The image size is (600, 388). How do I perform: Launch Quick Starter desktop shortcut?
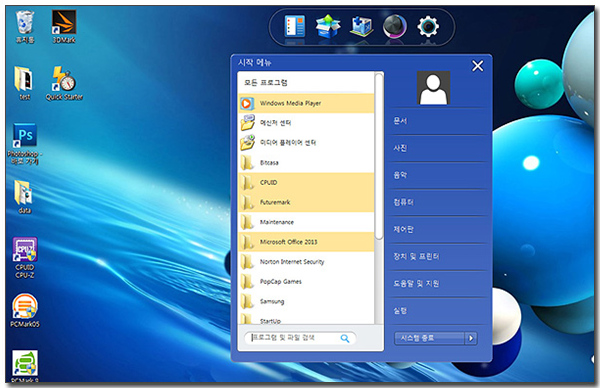64,83
